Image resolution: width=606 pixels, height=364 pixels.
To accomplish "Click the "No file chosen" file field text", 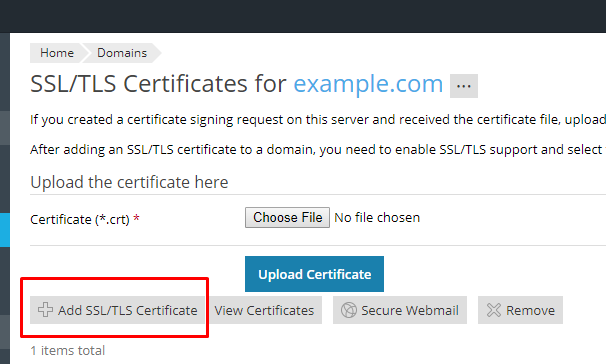I will (377, 218).
